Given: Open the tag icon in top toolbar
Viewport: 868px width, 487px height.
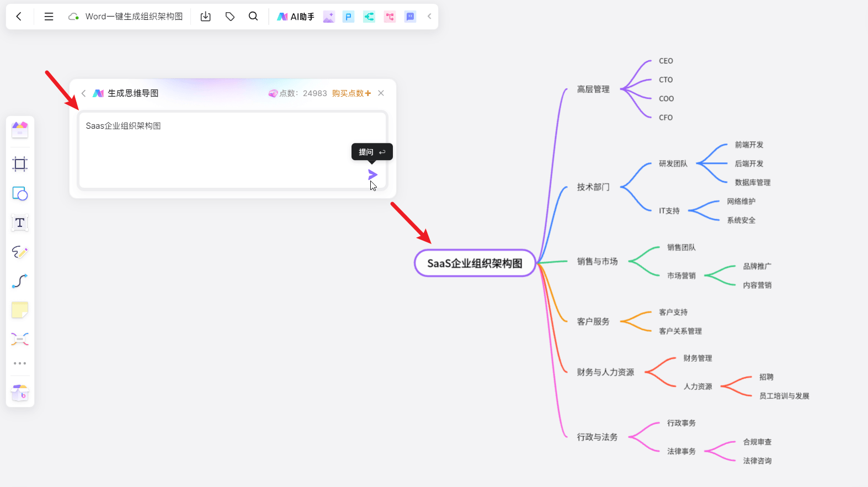Looking at the screenshot, I should (230, 17).
